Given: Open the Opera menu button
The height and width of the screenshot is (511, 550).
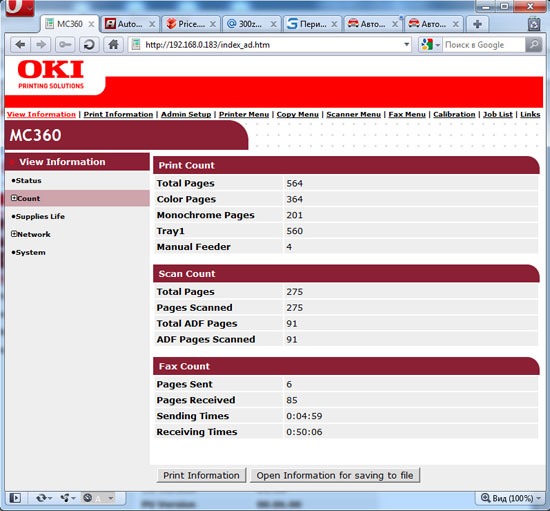Looking at the screenshot, I should coord(19,7).
